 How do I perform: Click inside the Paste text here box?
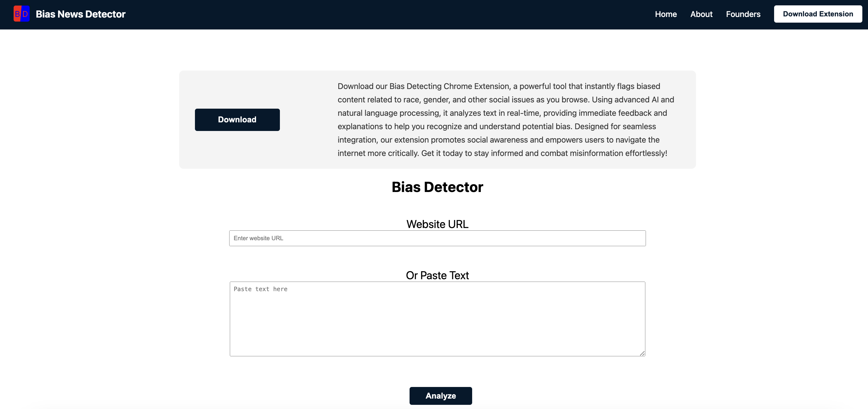click(x=437, y=319)
